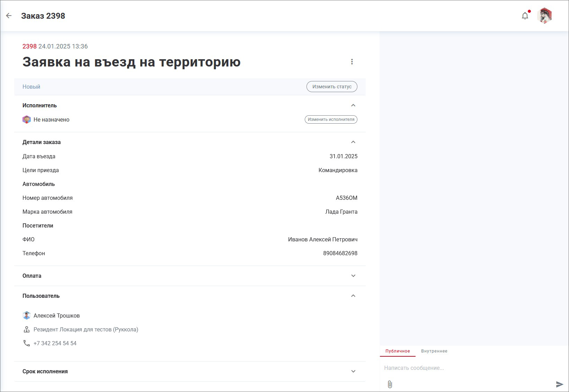Click Алексей Трошков user avatar
Image resolution: width=569 pixels, height=392 pixels.
pos(27,315)
